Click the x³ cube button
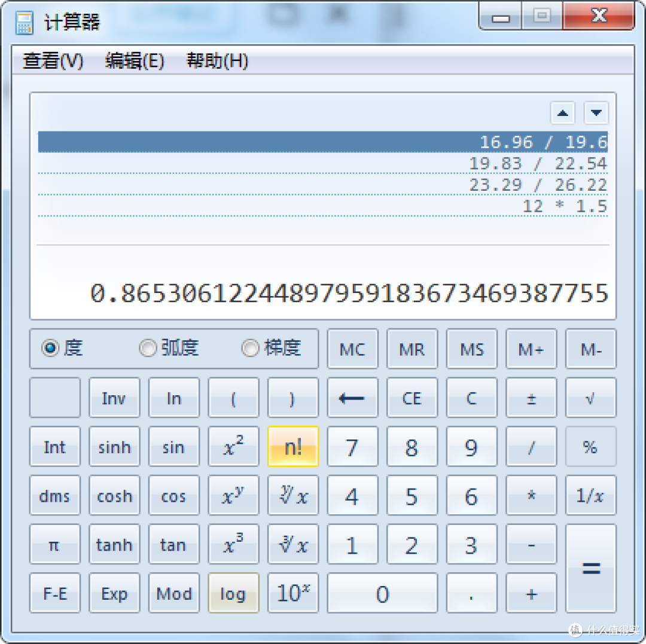Viewport: 646px width, 644px height. (234, 544)
